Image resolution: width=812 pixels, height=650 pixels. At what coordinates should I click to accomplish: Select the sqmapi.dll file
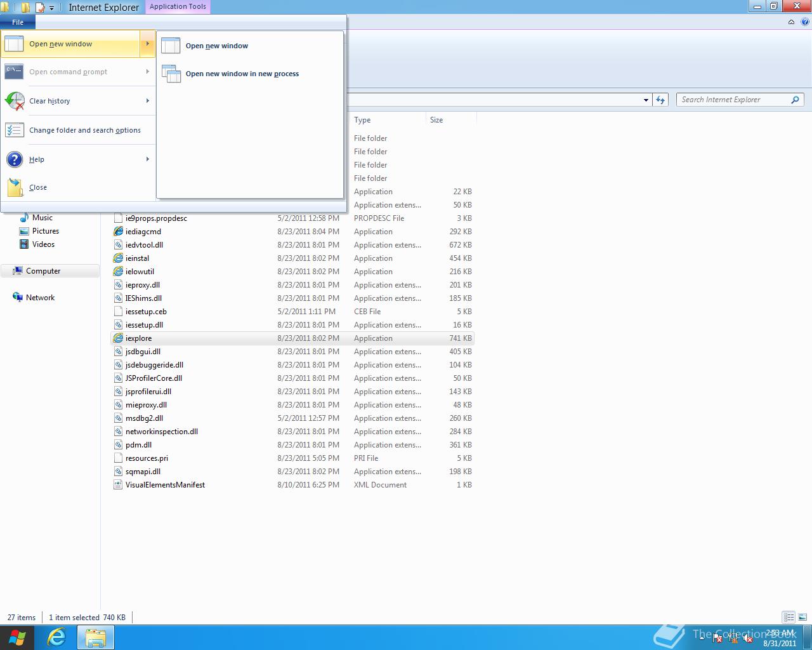(292, 472)
